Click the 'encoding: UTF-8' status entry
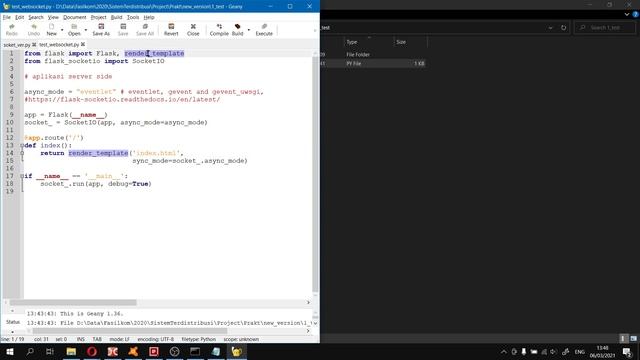Image resolution: width=640 pixels, height=360 pixels. pyautogui.click(x=156, y=339)
